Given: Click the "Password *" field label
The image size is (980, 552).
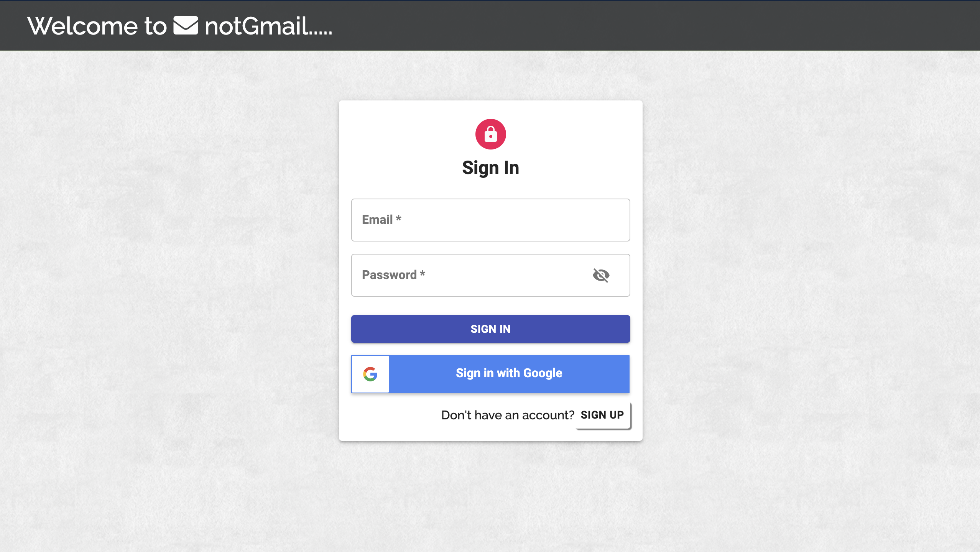Looking at the screenshot, I should pyautogui.click(x=393, y=275).
